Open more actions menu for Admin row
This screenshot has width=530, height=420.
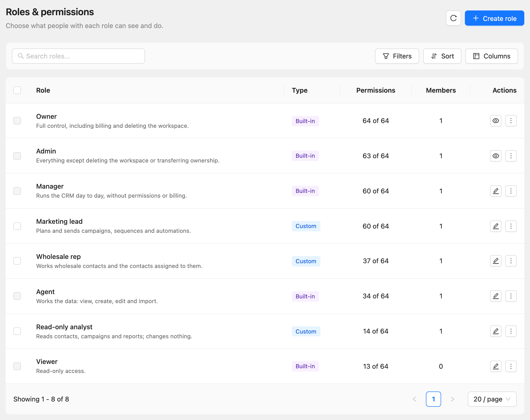pyautogui.click(x=511, y=156)
